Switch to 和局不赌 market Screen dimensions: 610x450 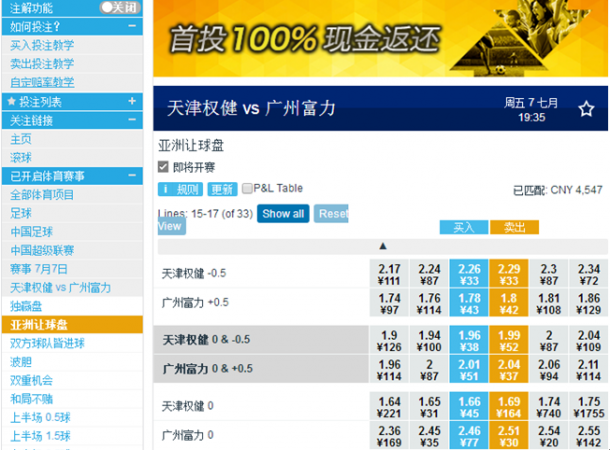point(32,399)
